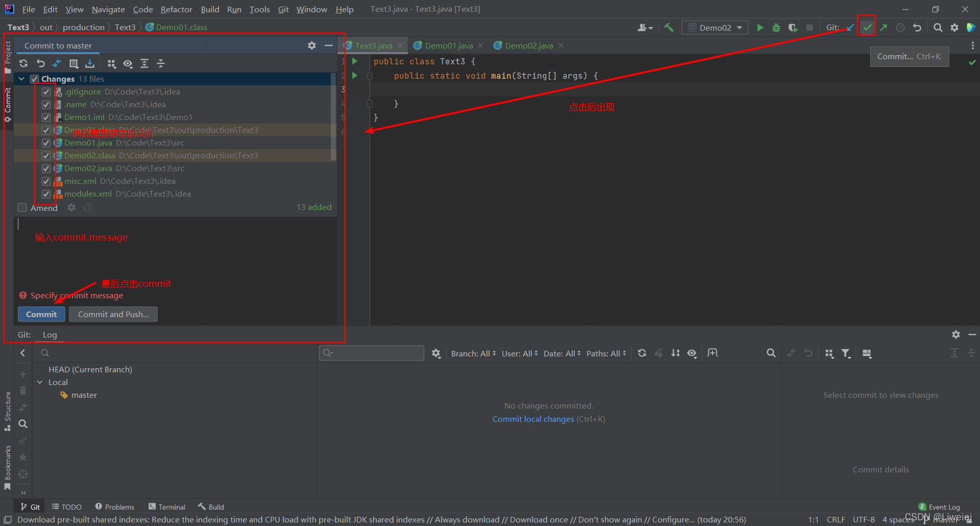Open the Refactor menu

176,9
